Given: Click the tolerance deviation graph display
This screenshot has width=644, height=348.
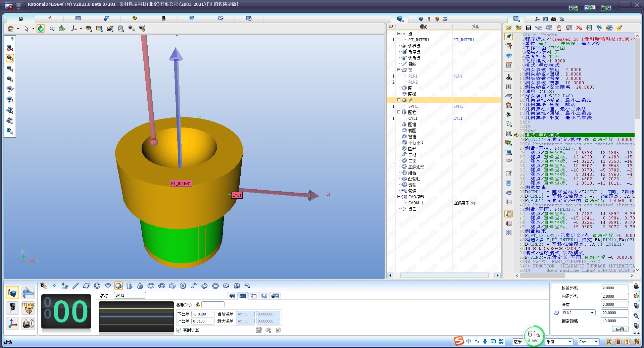Looking at the screenshot, I should [136, 317].
